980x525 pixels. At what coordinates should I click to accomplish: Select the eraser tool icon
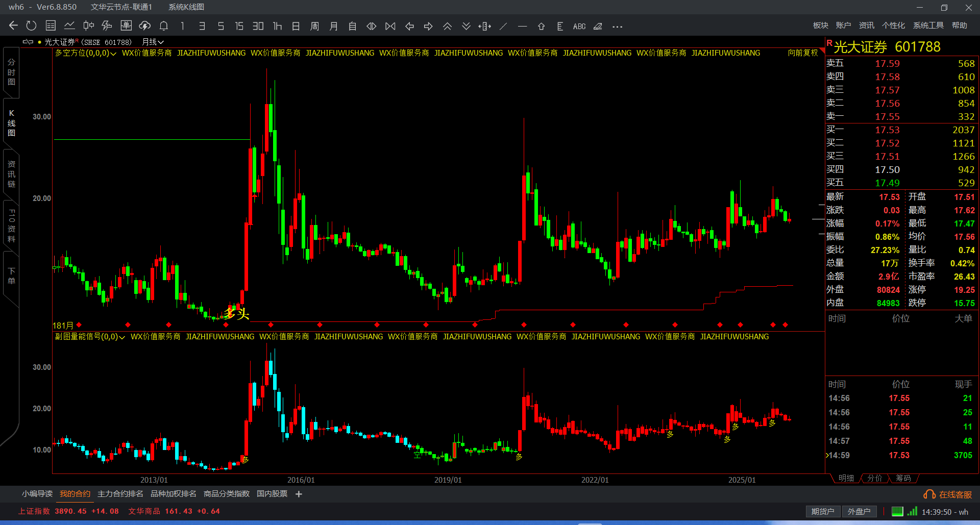click(x=598, y=26)
